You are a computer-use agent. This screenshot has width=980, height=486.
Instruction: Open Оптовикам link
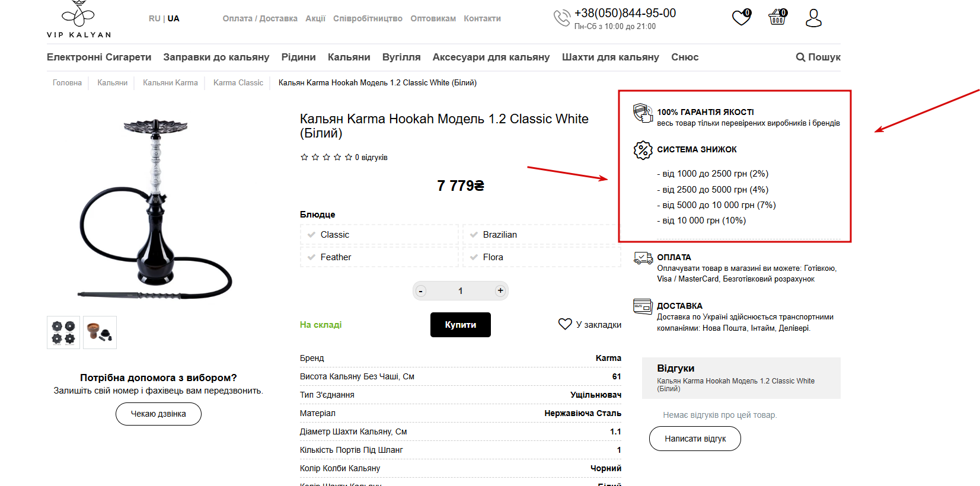tap(433, 18)
